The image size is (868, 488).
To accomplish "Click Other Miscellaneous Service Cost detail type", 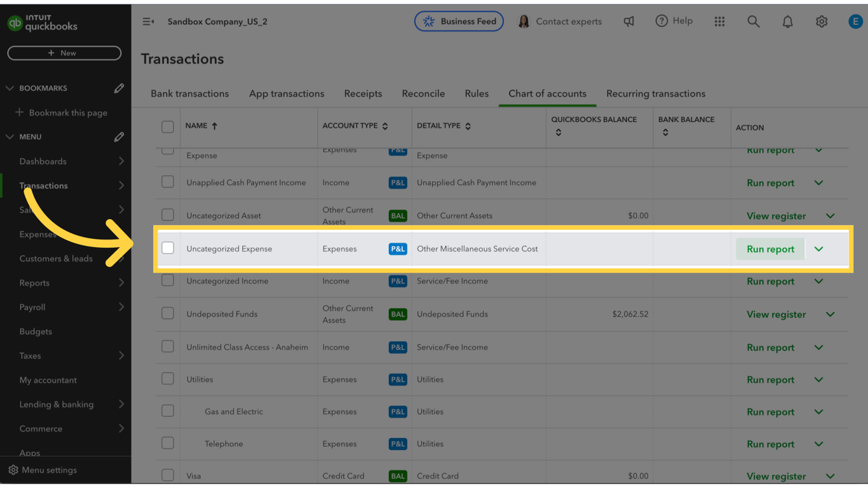I will 477,249.
